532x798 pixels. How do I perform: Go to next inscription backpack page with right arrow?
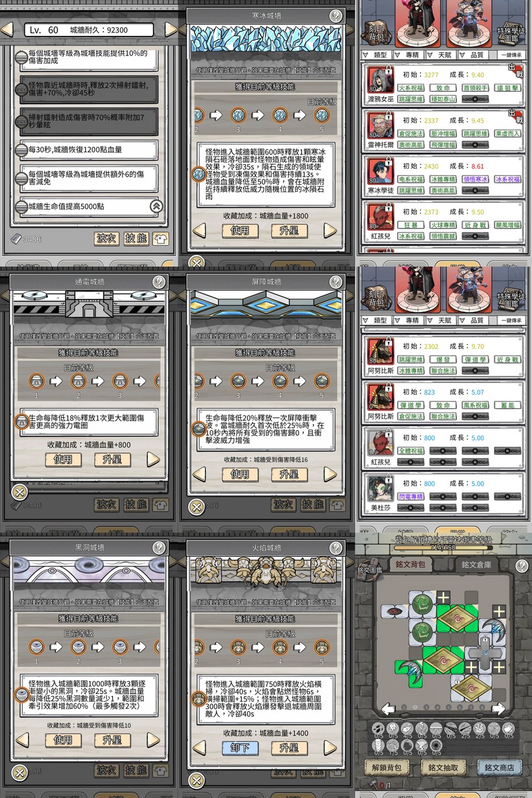click(x=498, y=708)
